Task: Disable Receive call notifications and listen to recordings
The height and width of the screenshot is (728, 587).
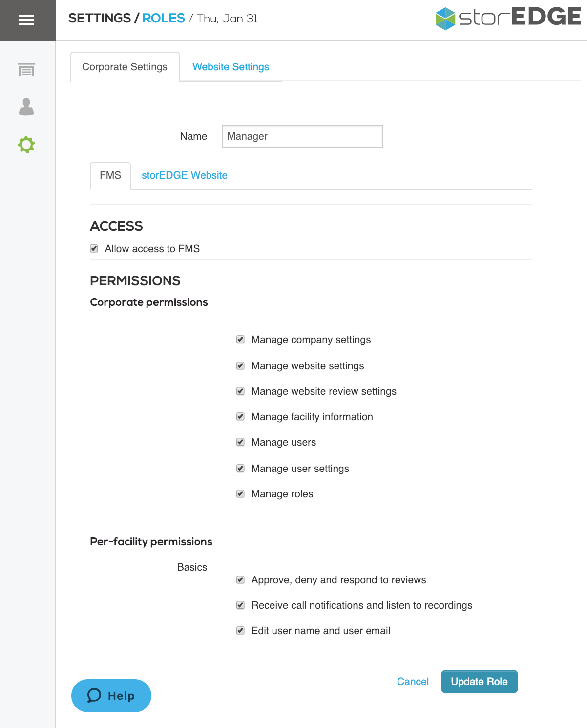Action: pos(240,605)
